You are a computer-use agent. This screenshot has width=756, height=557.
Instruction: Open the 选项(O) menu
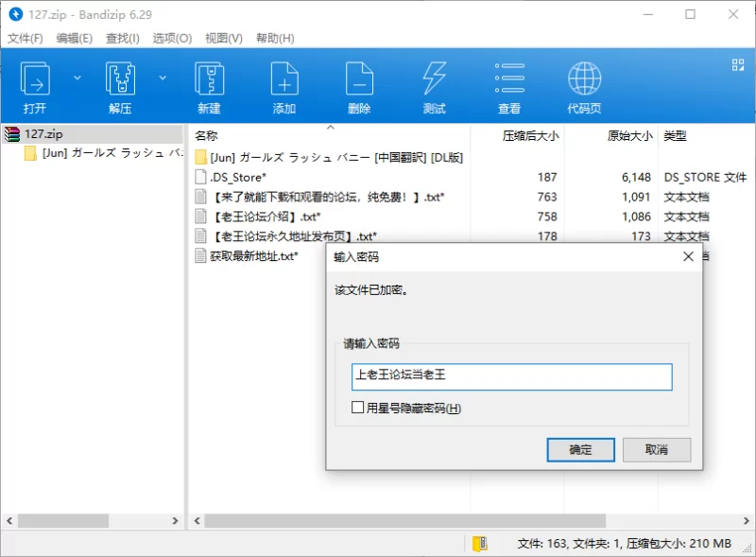(x=172, y=38)
